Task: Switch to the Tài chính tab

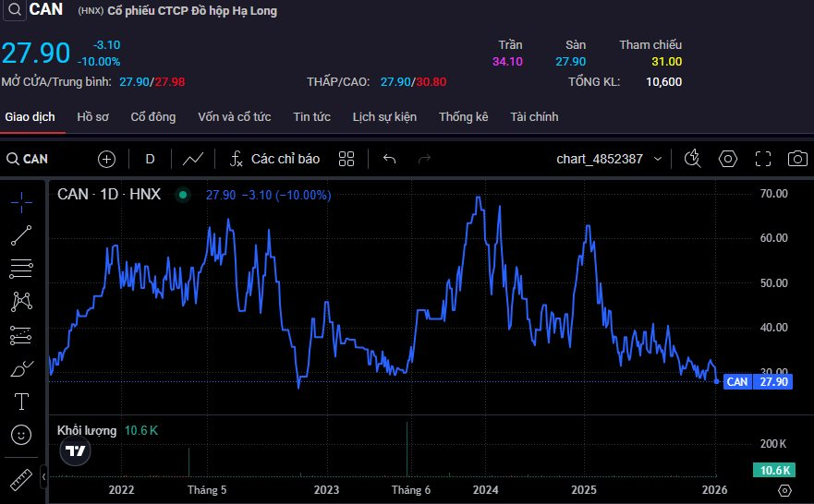Action: [x=534, y=117]
